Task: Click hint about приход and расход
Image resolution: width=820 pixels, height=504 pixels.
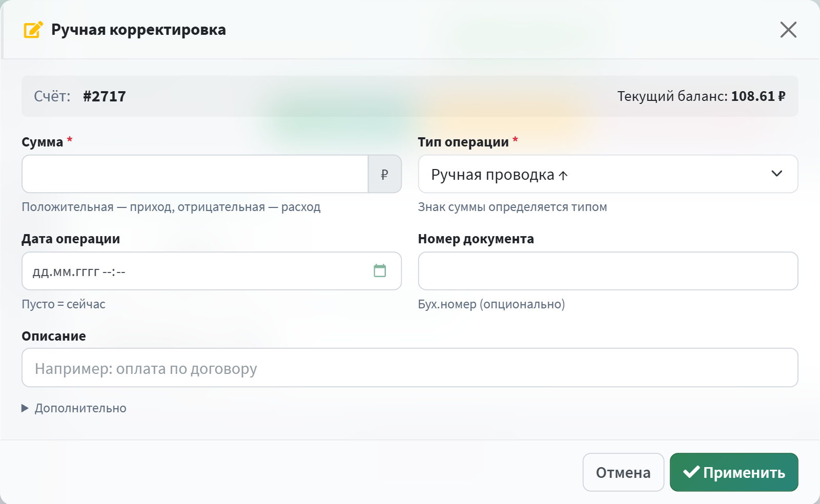Action: point(171,207)
